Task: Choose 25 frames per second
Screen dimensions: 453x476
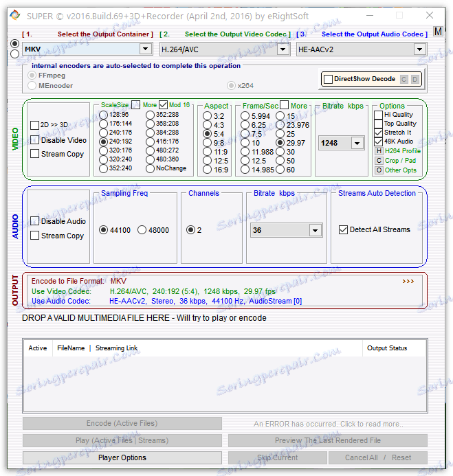Action: pos(280,134)
